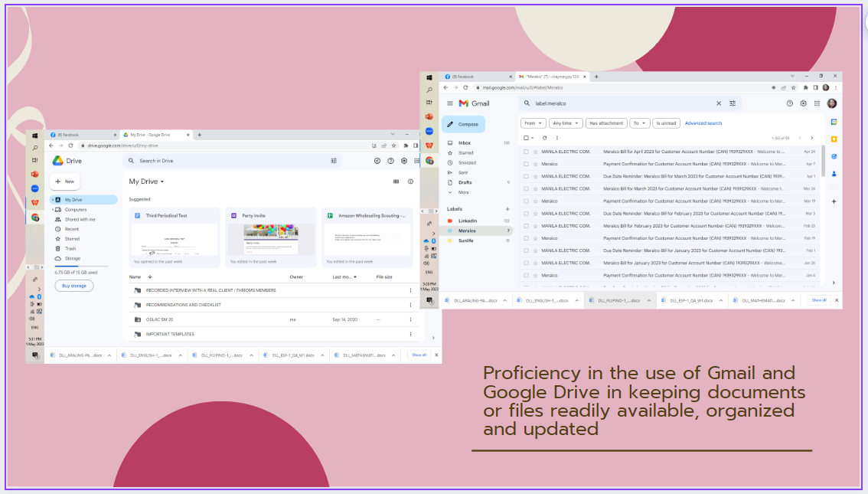Refresh the Gmail message list
Image resolution: width=868 pixels, height=494 pixels.
[x=544, y=138]
